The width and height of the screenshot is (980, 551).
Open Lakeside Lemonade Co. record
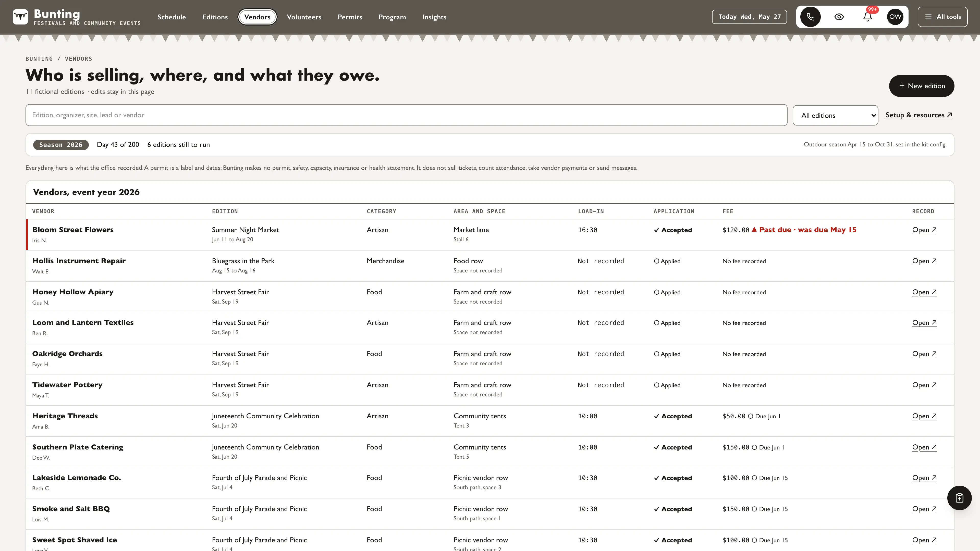click(x=924, y=478)
